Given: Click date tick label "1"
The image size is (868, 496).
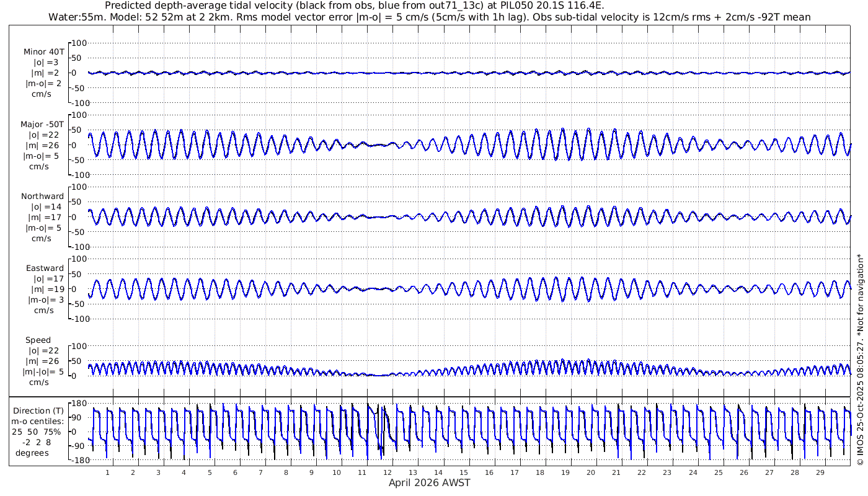Looking at the screenshot, I should point(107,472).
